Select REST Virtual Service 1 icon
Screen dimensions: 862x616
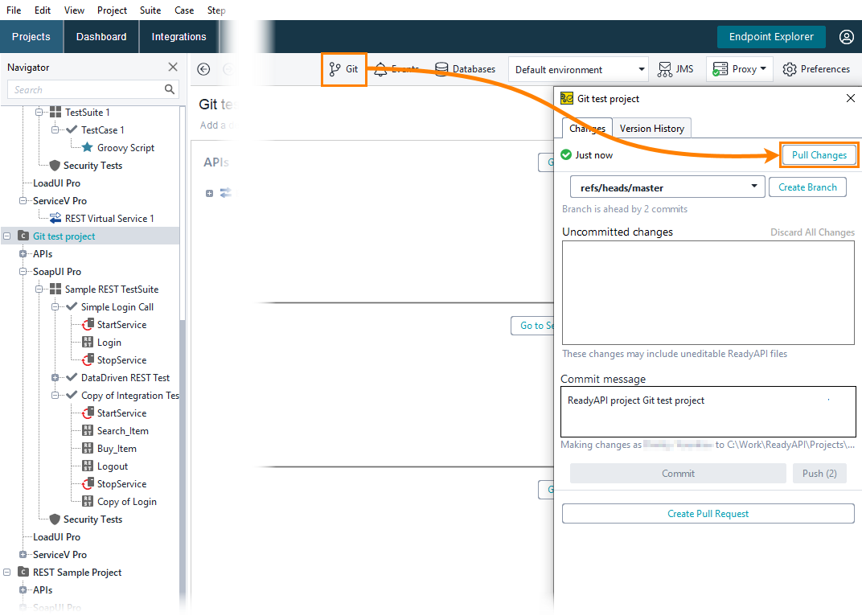pyautogui.click(x=55, y=219)
